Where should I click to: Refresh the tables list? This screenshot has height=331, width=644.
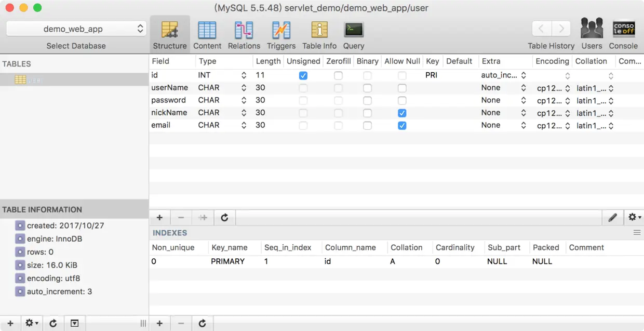click(53, 323)
